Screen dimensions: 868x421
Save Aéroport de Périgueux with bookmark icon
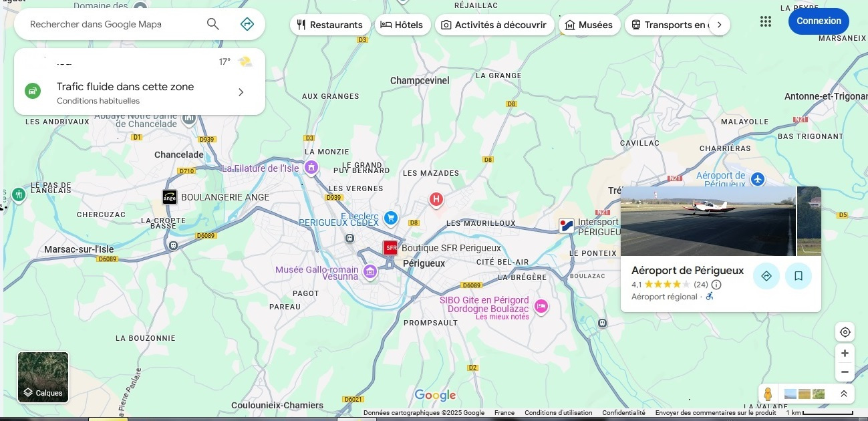[798, 276]
